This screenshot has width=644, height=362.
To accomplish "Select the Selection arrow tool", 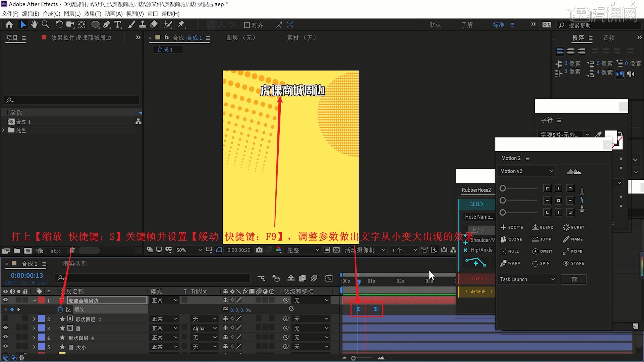I will click(23, 24).
